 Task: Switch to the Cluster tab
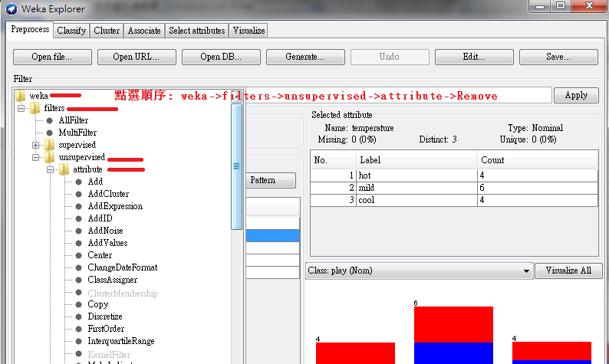pyautogui.click(x=107, y=31)
